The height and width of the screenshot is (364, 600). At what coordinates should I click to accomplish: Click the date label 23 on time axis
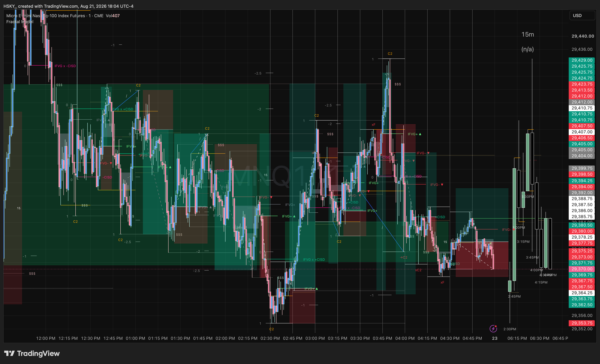495,338
